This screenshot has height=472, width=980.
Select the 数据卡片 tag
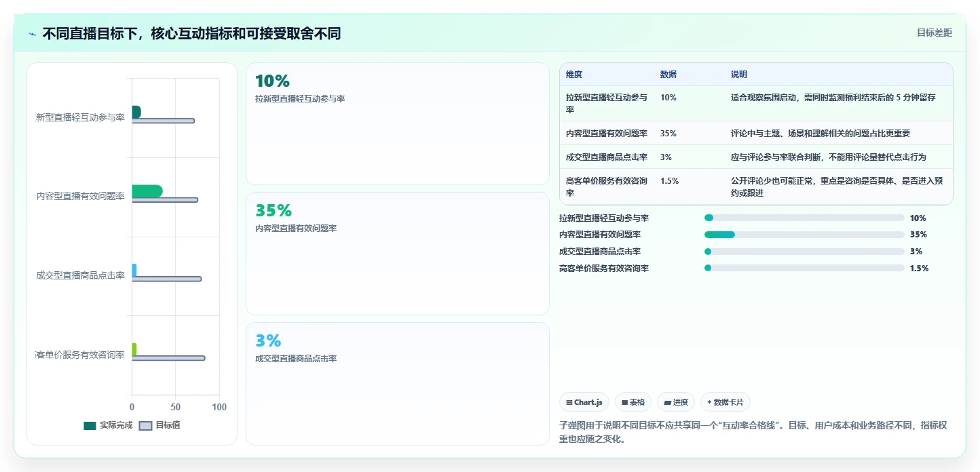725,402
